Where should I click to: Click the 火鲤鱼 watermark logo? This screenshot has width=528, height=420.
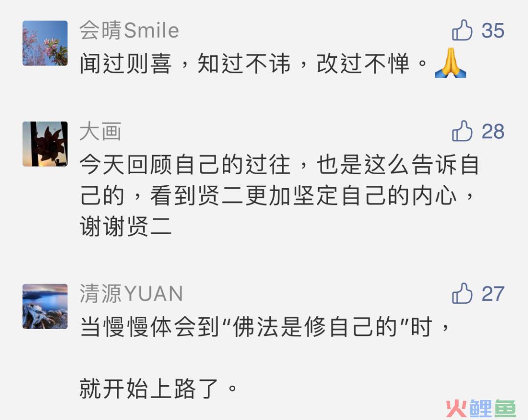click(x=481, y=408)
